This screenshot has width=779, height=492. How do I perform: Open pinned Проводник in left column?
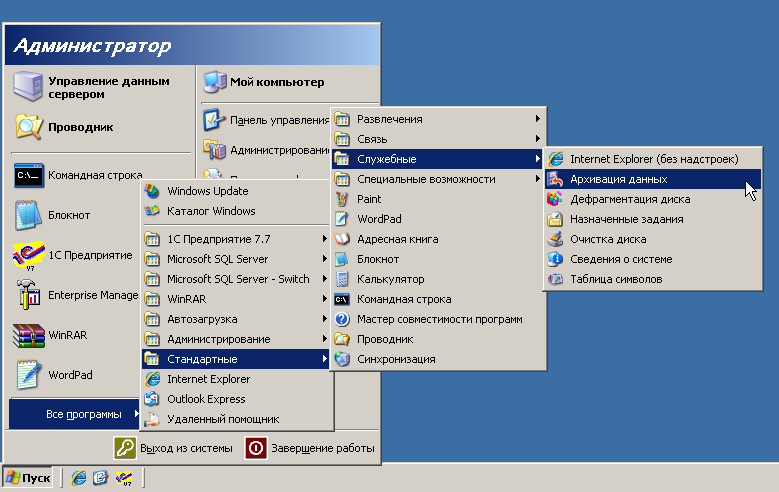click(x=64, y=127)
